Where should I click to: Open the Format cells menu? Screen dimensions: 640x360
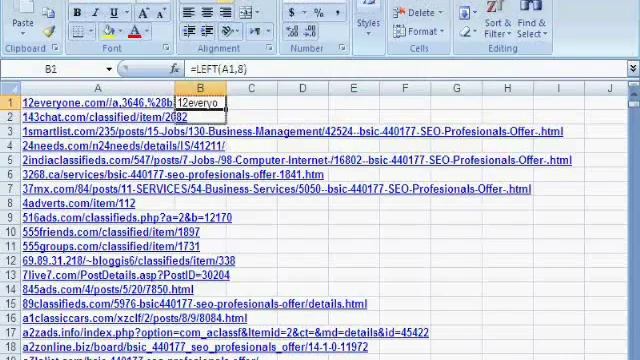tap(418, 31)
